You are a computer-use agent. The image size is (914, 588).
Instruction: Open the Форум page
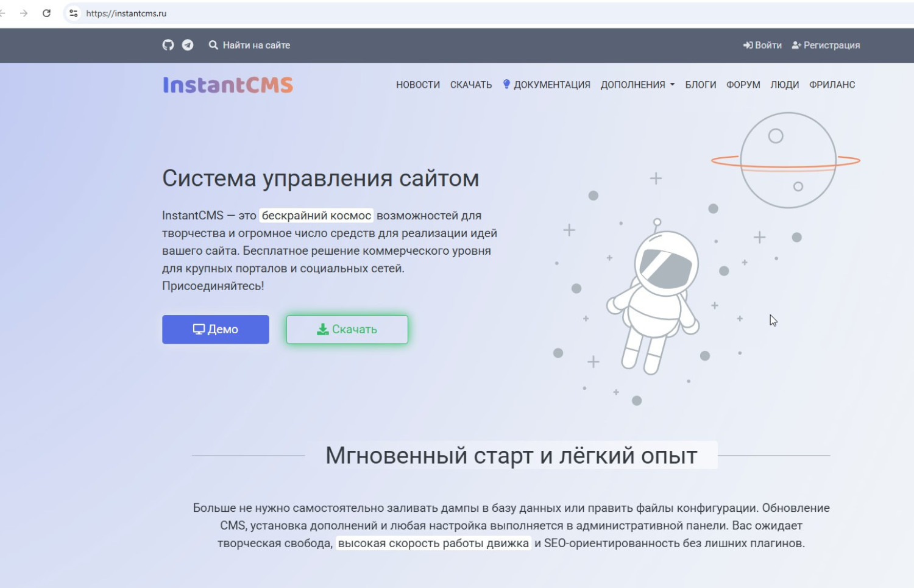[x=743, y=85]
